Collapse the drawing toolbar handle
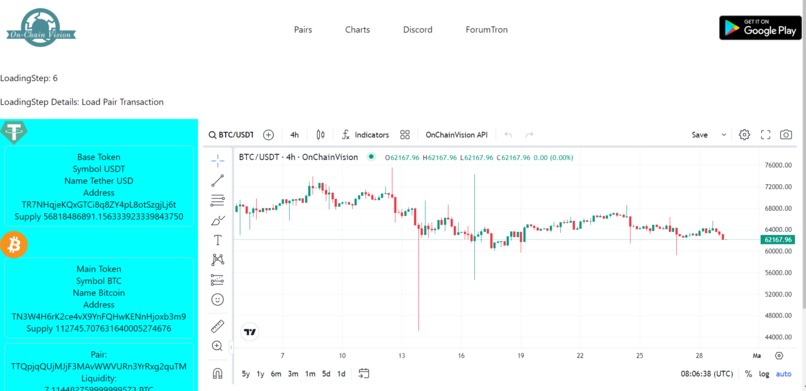806x391 pixels. 231,347
